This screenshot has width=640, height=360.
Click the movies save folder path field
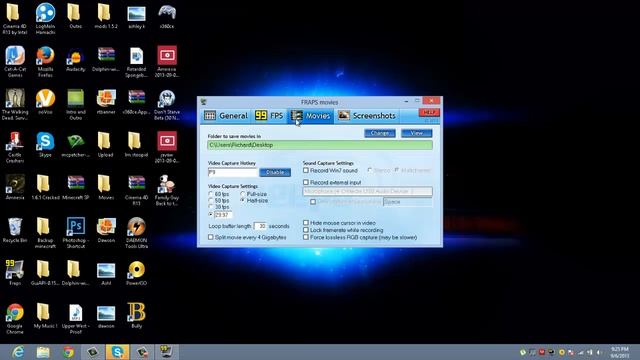tap(320, 145)
